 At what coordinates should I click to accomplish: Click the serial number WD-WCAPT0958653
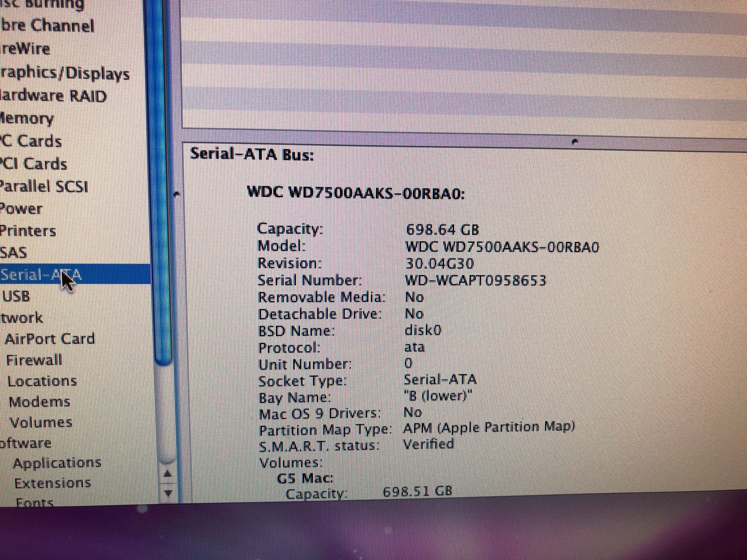tap(475, 280)
